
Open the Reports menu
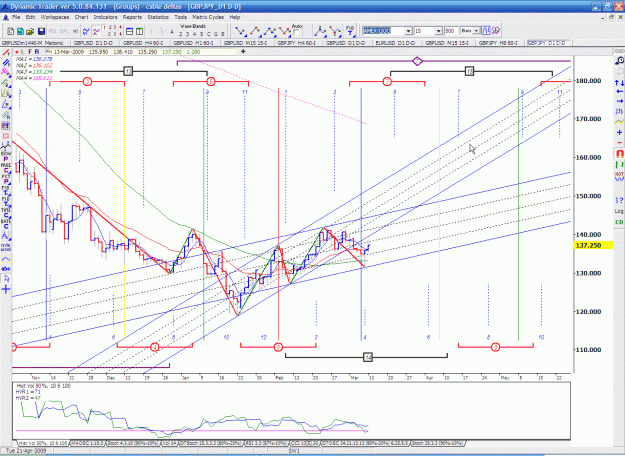[132, 17]
